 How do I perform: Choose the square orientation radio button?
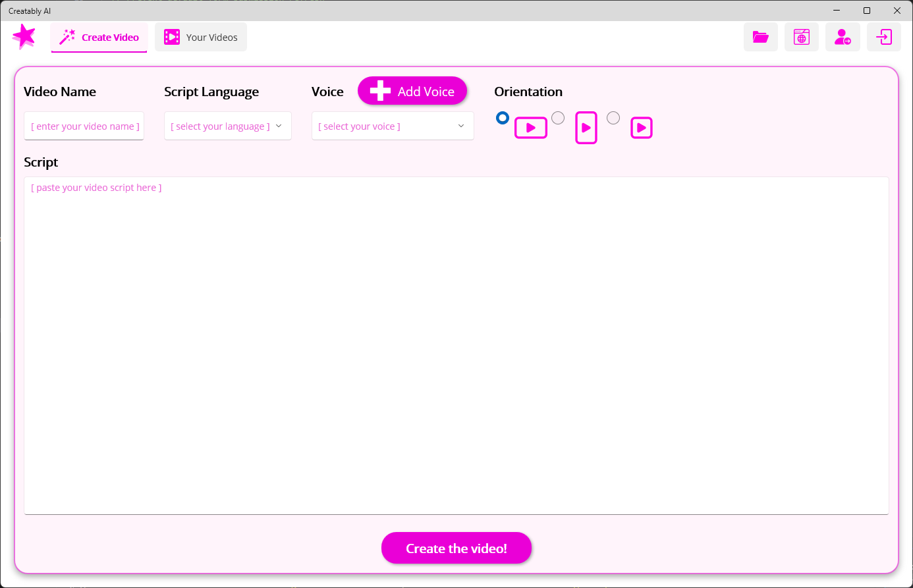pyautogui.click(x=613, y=117)
